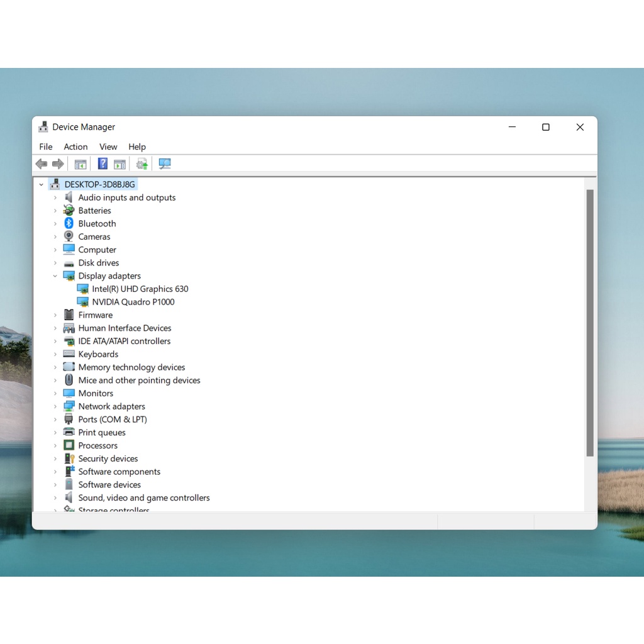The height and width of the screenshot is (644, 644).
Task: Select the Bluetooth icon in device tree
Action: (69, 224)
